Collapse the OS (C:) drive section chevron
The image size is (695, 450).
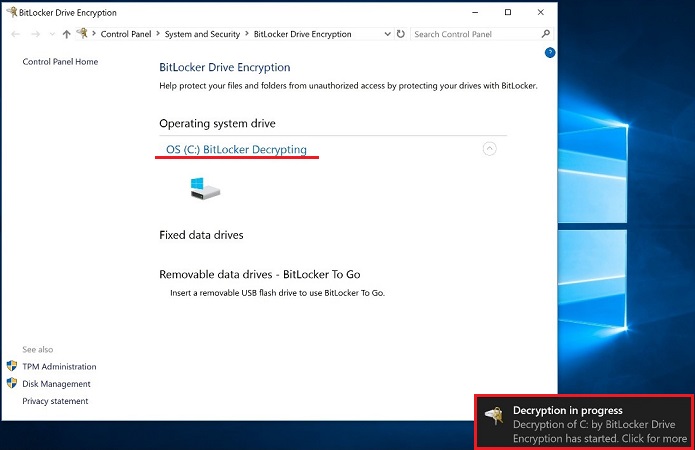[489, 149]
